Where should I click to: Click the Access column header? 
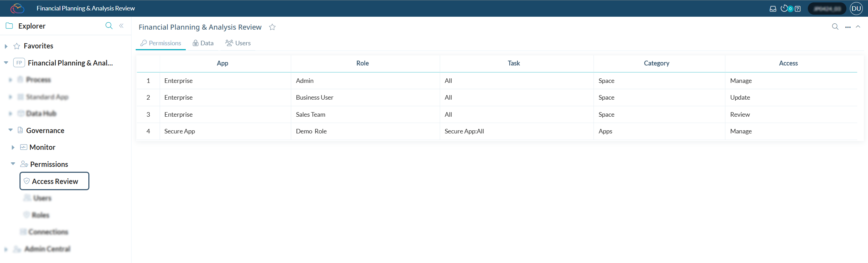[x=788, y=63]
